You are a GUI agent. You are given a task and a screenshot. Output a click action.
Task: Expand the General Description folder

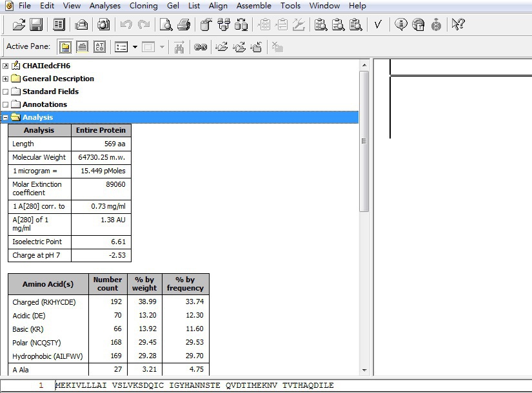pyautogui.click(x=6, y=79)
